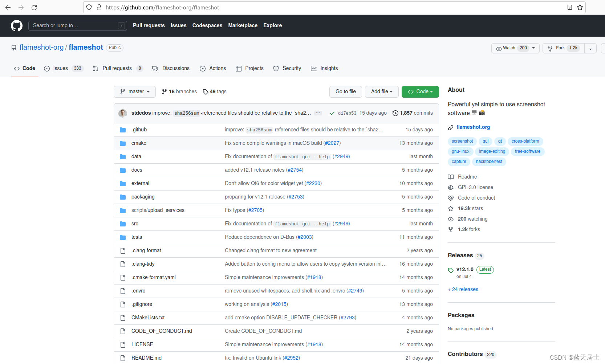The width and height of the screenshot is (605, 364).
Task: Go back with the browser back arrow
Action: click(8, 7)
